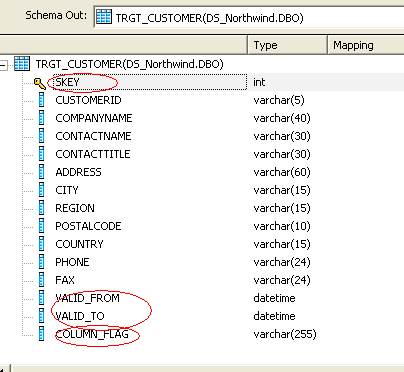Click the column icon beside CITY
The width and height of the screenshot is (404, 372).
pyautogui.click(x=42, y=190)
